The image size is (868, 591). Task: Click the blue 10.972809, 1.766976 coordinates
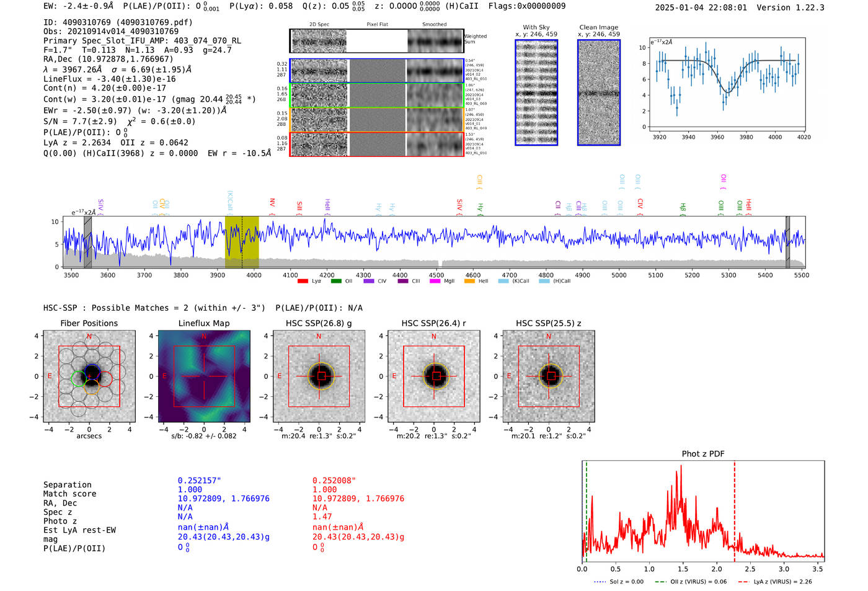point(224,499)
